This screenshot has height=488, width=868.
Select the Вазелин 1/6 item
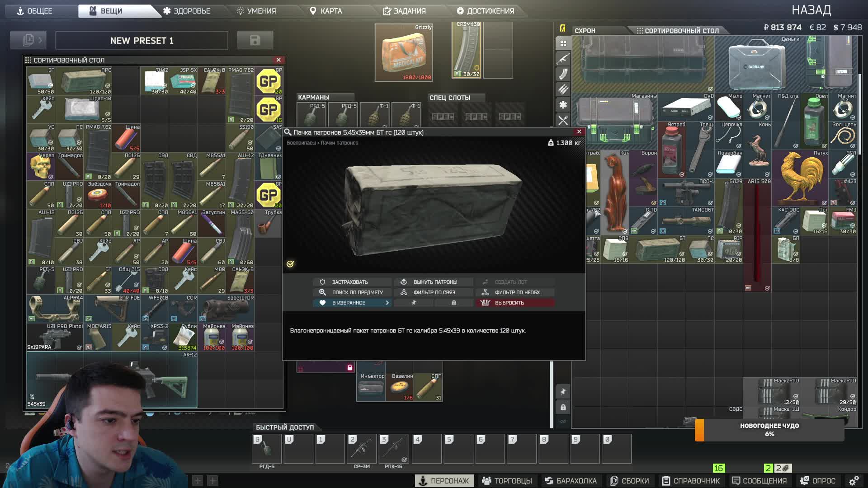pos(400,387)
